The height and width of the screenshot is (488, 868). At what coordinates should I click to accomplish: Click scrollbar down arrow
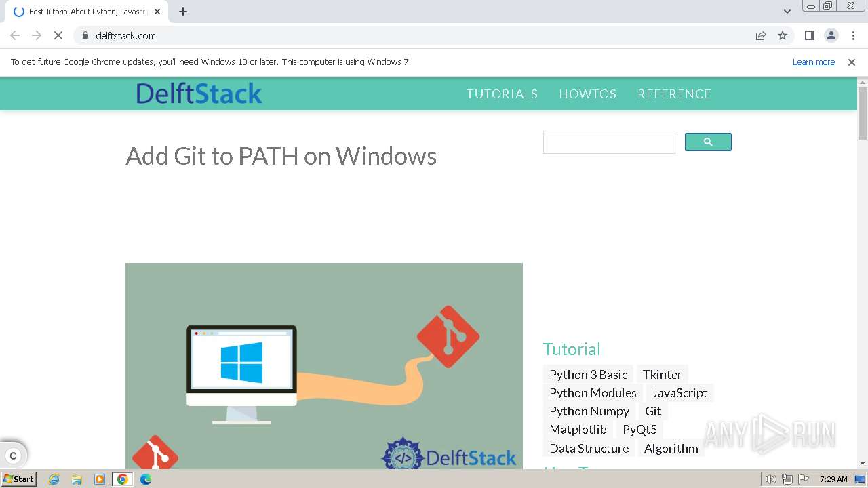863,463
